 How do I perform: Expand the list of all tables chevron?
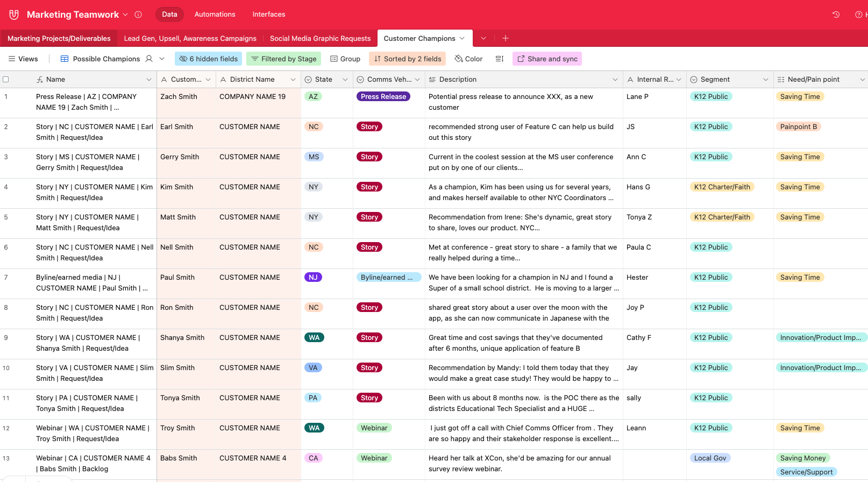483,38
